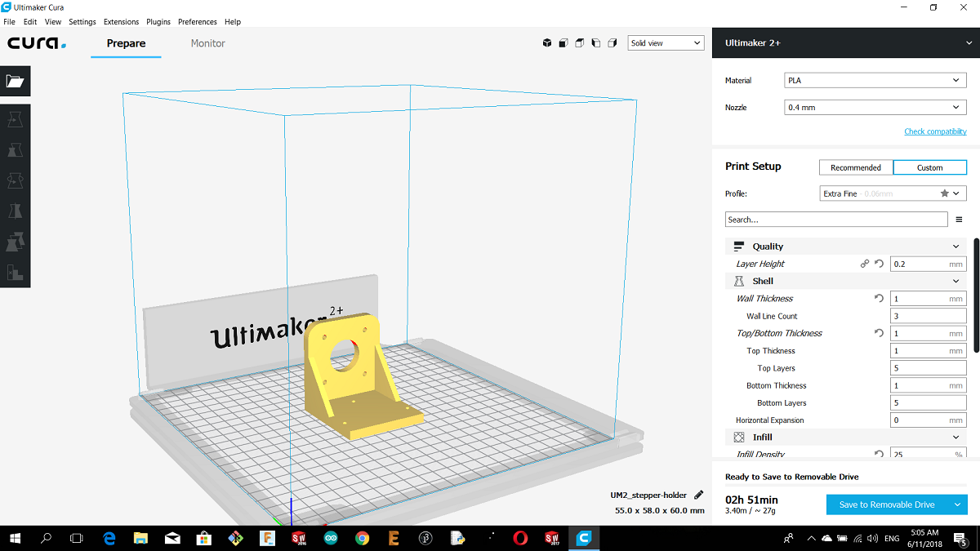Select the Mirror tool in left toolbar

[x=15, y=211]
